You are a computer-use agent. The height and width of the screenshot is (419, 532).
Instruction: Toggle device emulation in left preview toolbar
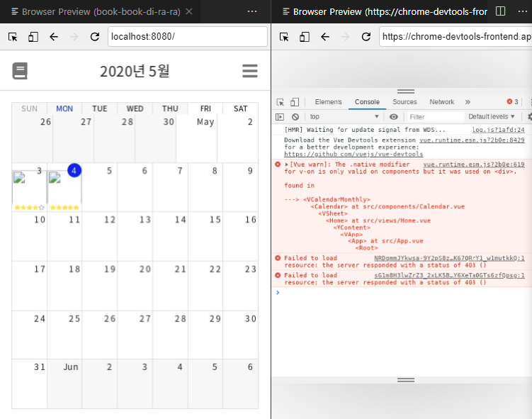(x=33, y=37)
